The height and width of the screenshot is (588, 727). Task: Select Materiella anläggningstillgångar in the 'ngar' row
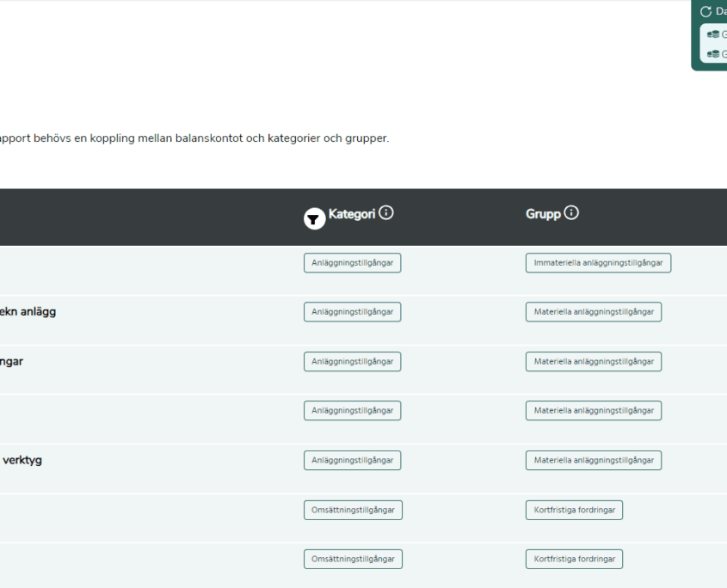pos(593,362)
